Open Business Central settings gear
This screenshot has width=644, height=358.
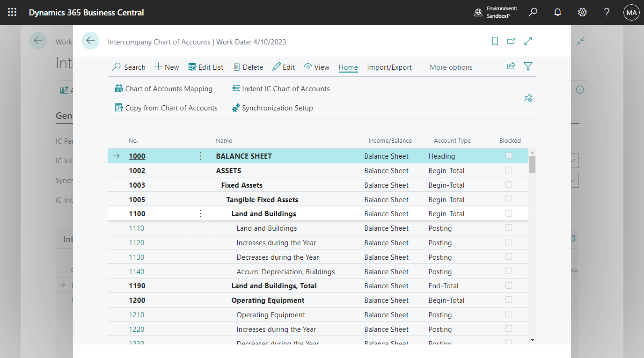[582, 12]
